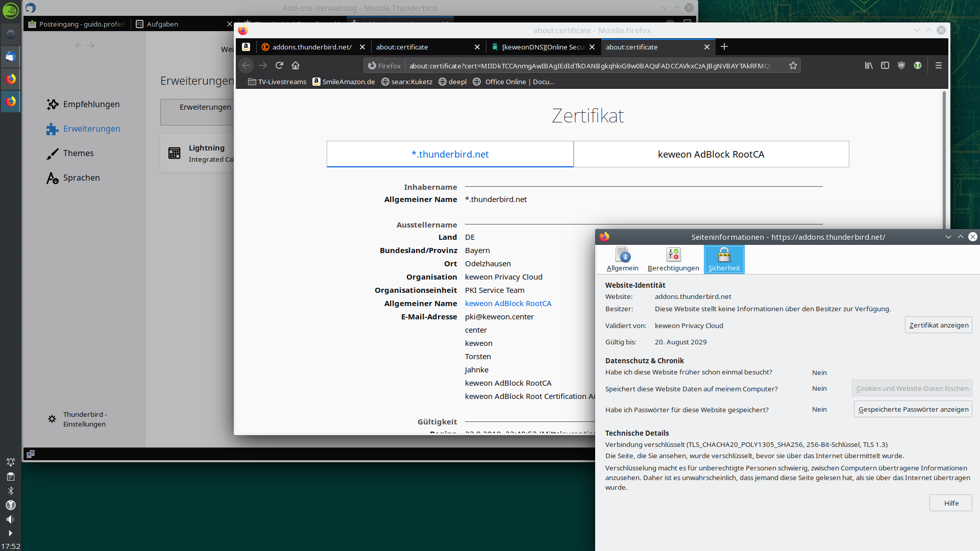
Task: Click the Hilfe button
Action: 951,503
